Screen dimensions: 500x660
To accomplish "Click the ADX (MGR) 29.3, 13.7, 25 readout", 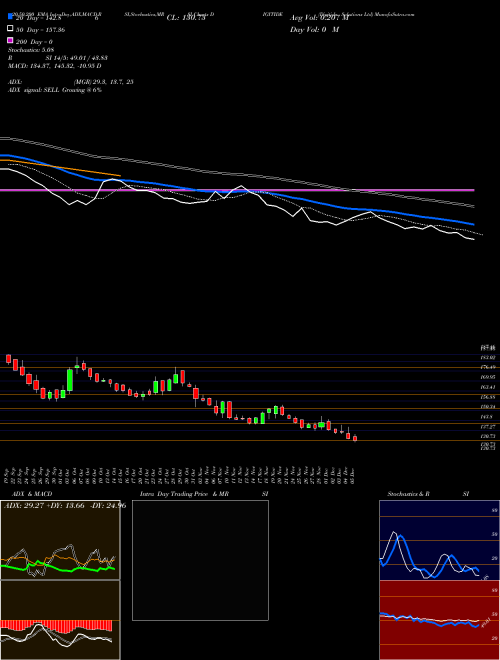I will click(x=71, y=82).
